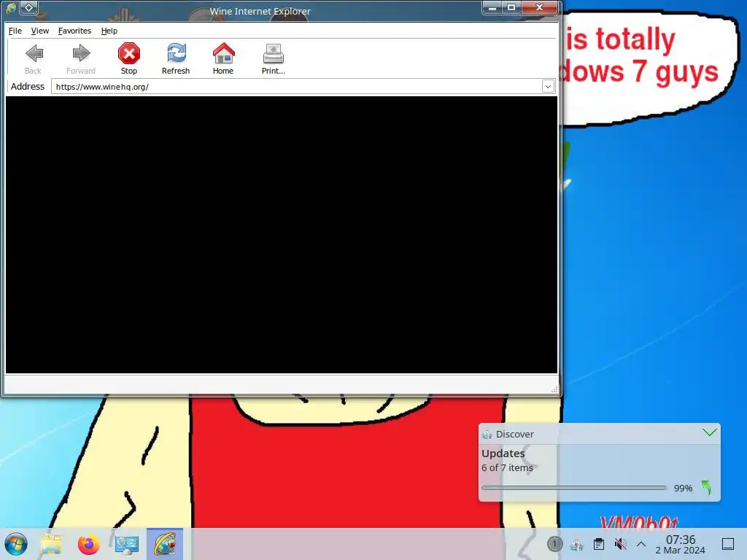
Task: Close the Wine Internet Explorer window
Action: pyautogui.click(x=539, y=7)
